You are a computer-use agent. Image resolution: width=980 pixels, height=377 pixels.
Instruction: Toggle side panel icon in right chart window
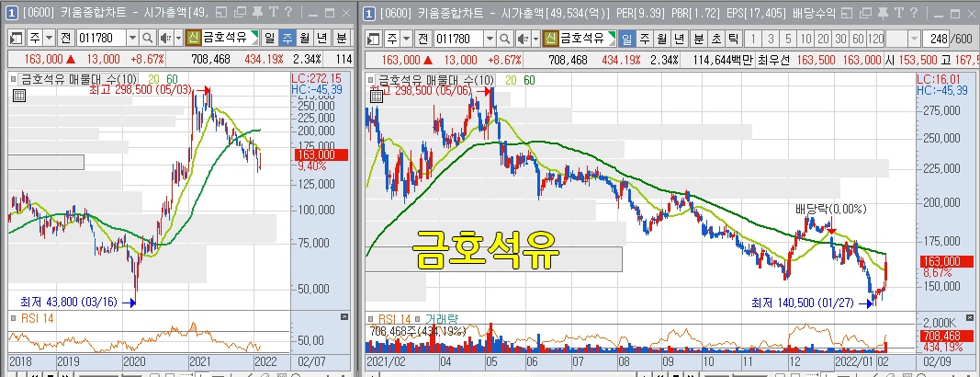point(374,39)
